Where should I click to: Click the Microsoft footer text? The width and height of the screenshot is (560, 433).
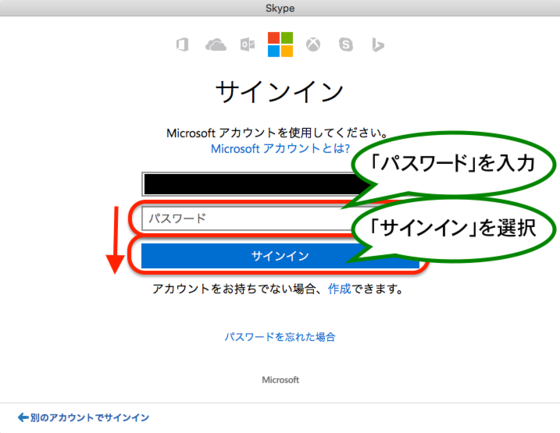280,380
